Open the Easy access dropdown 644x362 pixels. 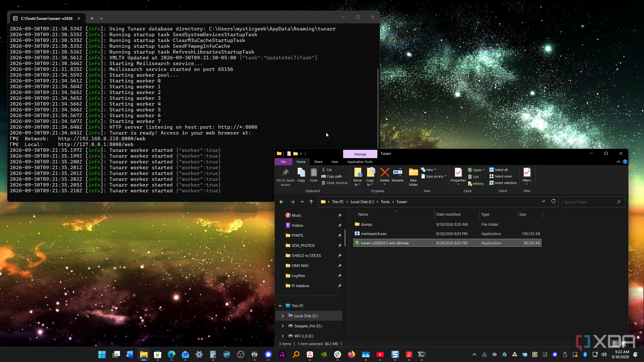pyautogui.click(x=434, y=176)
